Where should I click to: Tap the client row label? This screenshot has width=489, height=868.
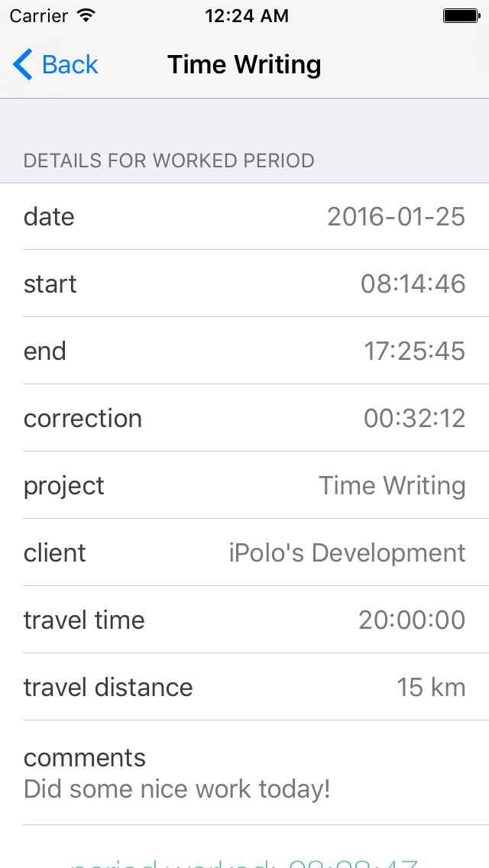click(x=55, y=553)
